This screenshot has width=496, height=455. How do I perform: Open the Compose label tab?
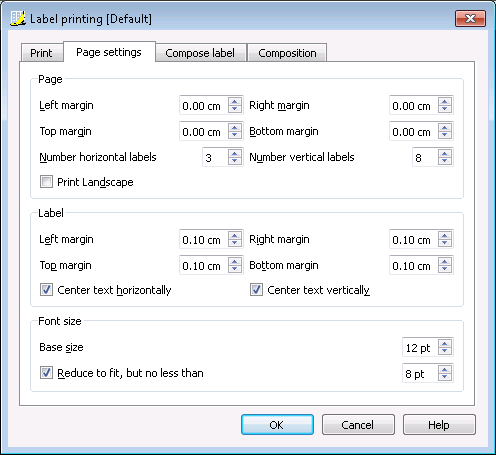click(200, 53)
